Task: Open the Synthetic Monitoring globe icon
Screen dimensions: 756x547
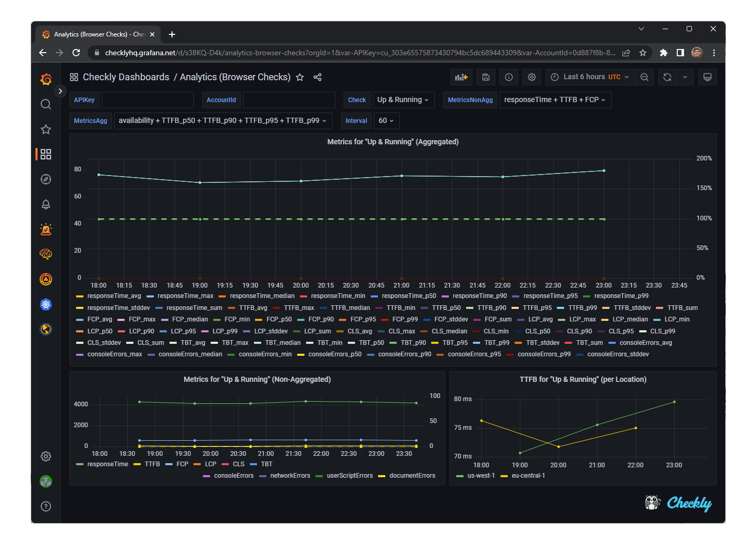Action: (46, 329)
